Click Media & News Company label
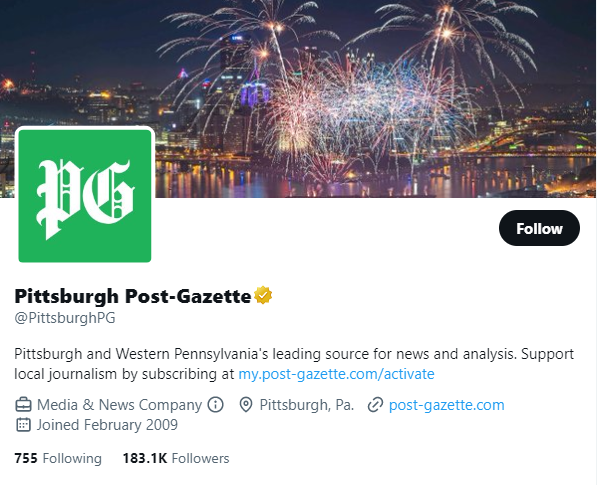598x485 pixels. 119,405
